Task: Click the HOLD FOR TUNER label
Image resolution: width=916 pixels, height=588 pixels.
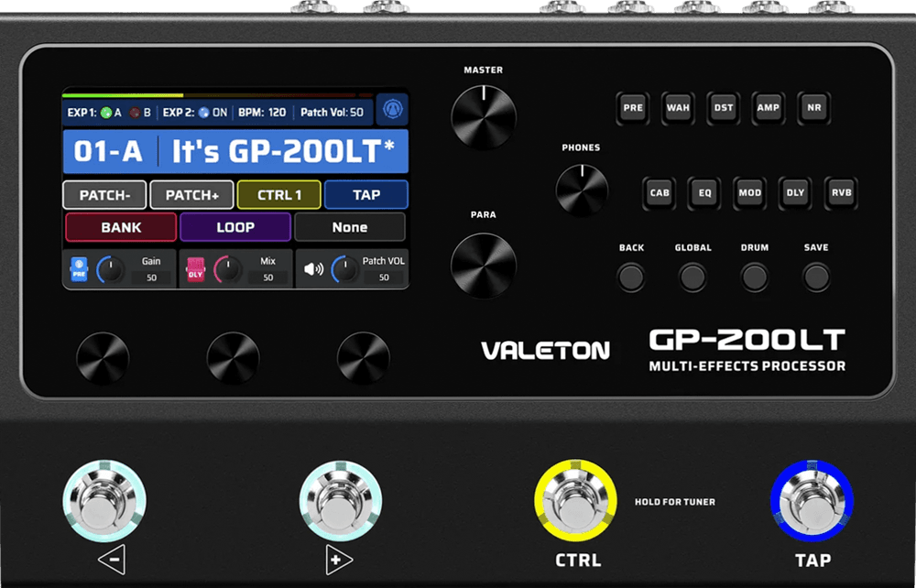Action: coord(675,502)
